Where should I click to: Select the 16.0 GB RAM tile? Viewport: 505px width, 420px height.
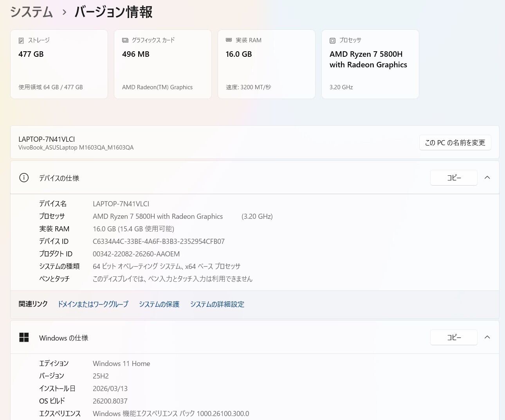tap(266, 64)
